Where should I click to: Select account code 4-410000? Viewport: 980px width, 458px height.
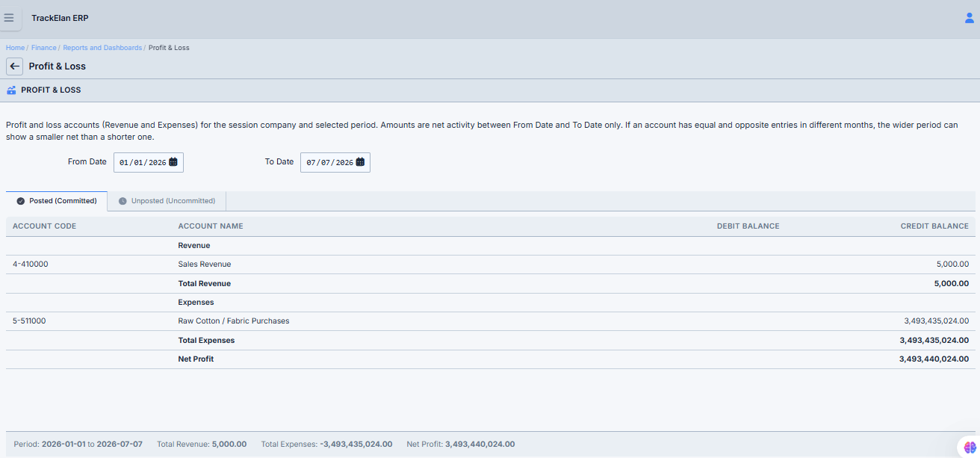point(31,264)
